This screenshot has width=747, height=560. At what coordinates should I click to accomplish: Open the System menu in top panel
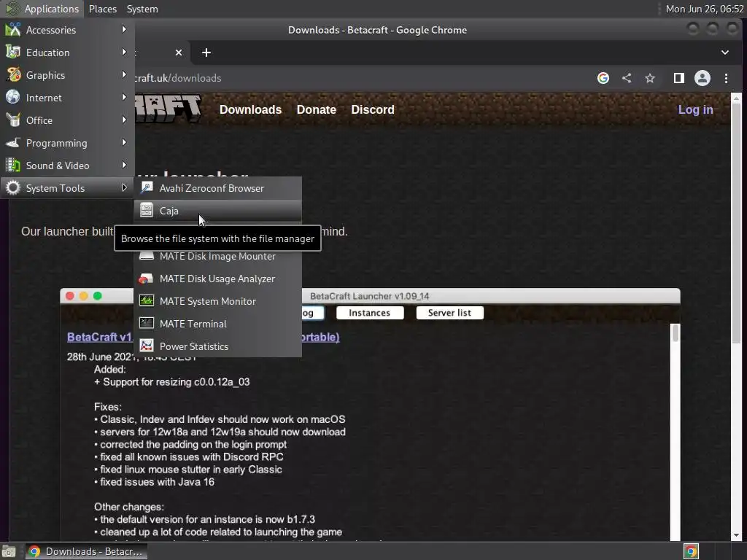(x=142, y=9)
